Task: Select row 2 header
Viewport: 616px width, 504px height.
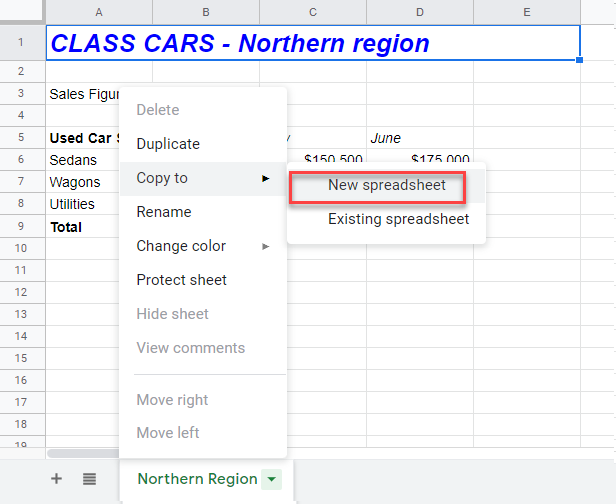Action: pyautogui.click(x=22, y=72)
